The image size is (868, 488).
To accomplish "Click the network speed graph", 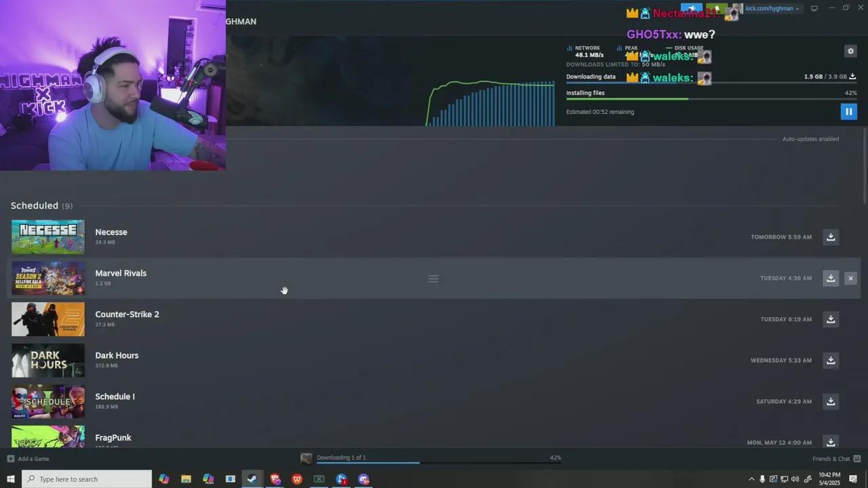I will point(490,103).
